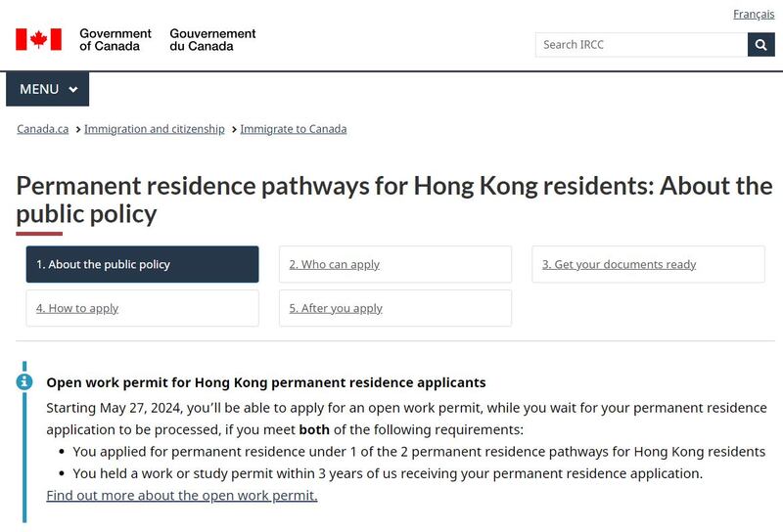Click the Open work permit alert heading
Viewport: 783px width, 532px height.
(x=265, y=382)
